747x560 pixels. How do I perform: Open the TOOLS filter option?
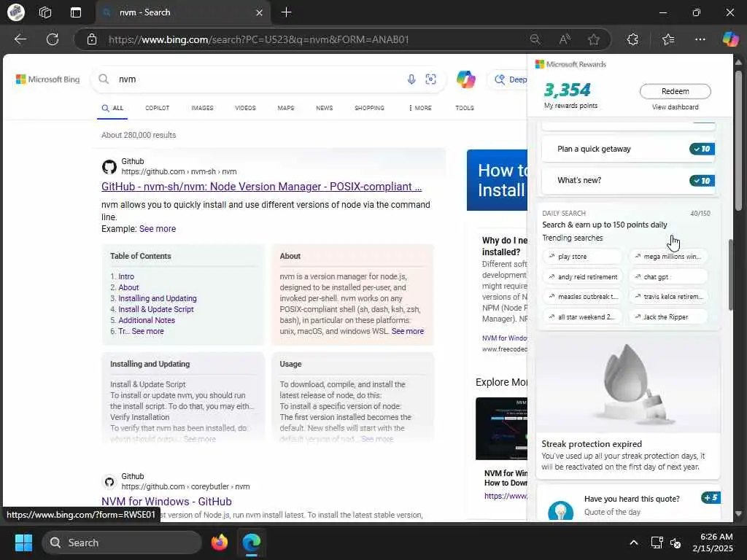[x=465, y=108]
